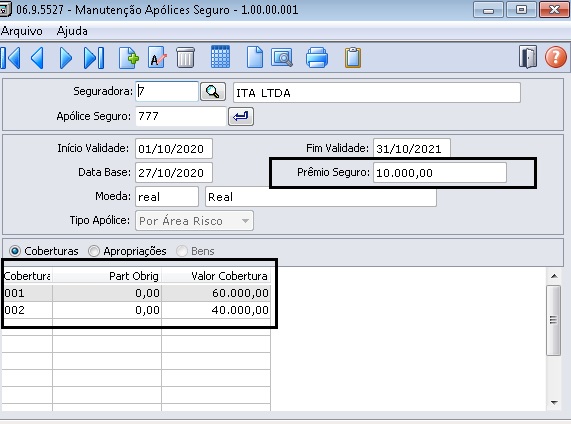Select the Bens radio button
This screenshot has height=424, width=571.
click(x=181, y=251)
